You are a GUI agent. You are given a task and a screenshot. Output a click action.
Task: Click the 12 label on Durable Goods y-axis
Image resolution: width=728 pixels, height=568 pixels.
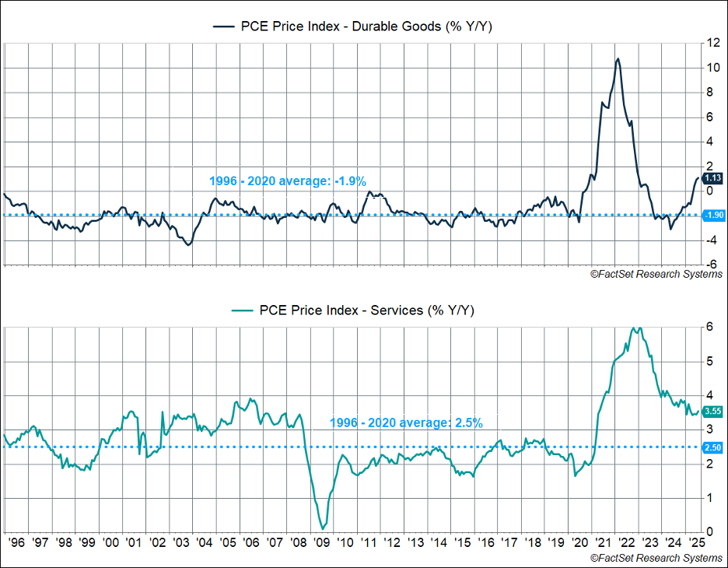coord(712,43)
